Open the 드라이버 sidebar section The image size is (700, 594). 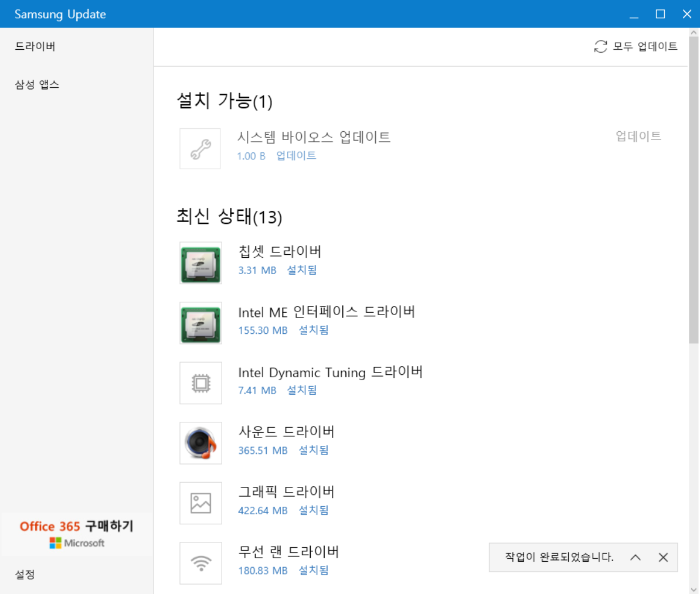click(35, 46)
